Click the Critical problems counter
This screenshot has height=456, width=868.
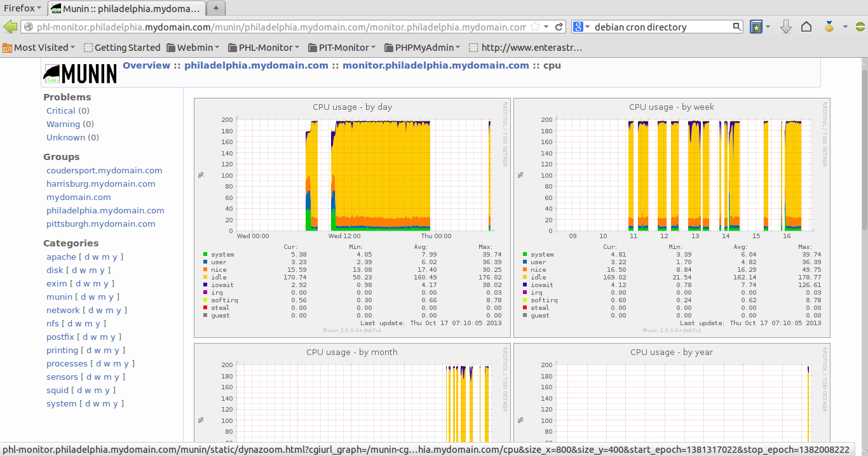[x=61, y=111]
